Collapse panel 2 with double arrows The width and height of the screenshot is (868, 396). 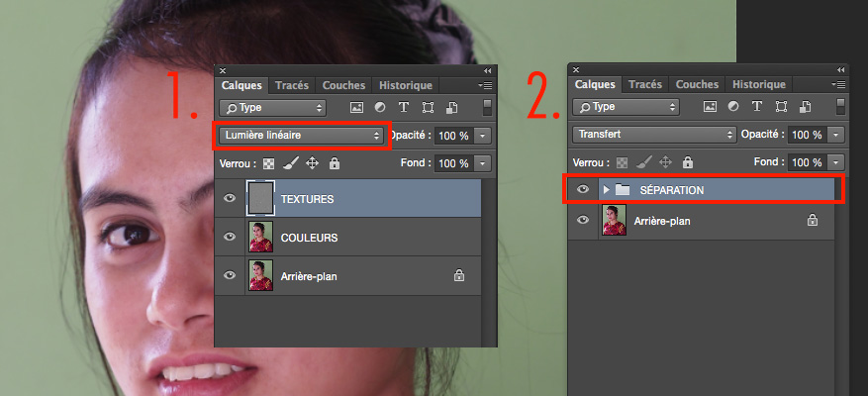coord(840,69)
